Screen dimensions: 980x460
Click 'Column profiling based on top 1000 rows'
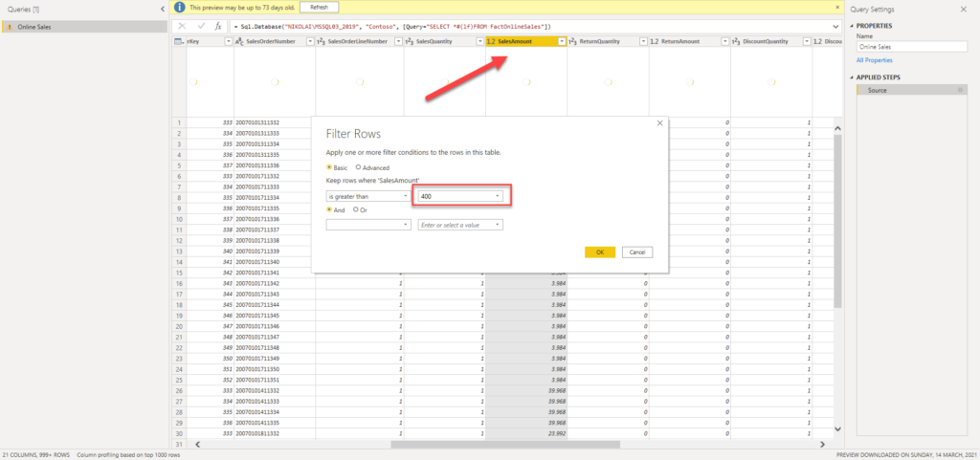[x=128, y=455]
